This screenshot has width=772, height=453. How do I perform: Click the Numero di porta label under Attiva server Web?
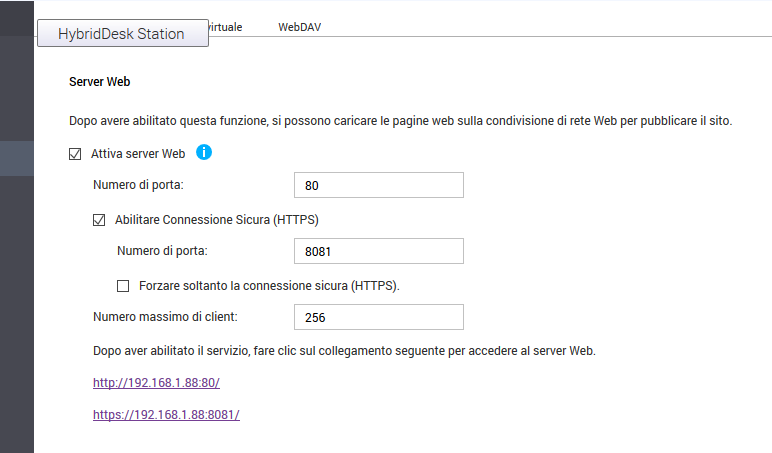(x=139, y=186)
